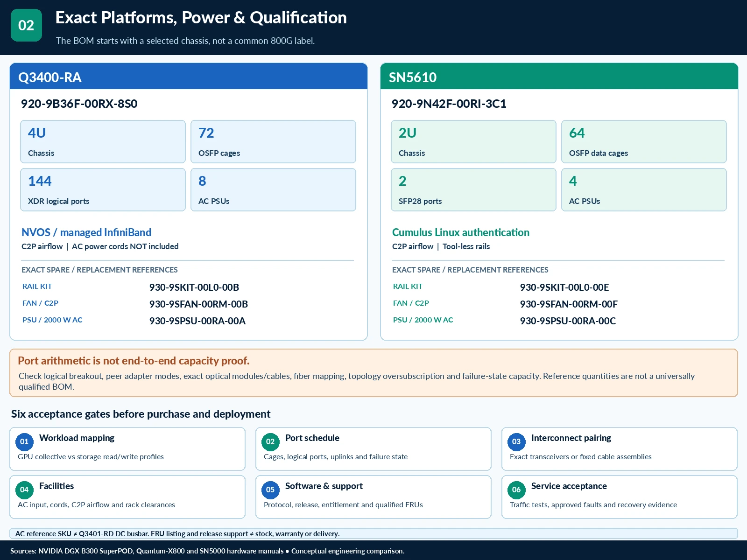The height and width of the screenshot is (560, 747).
Task: Click the NVOS / managed InfiniBand heading
Action: click(86, 232)
